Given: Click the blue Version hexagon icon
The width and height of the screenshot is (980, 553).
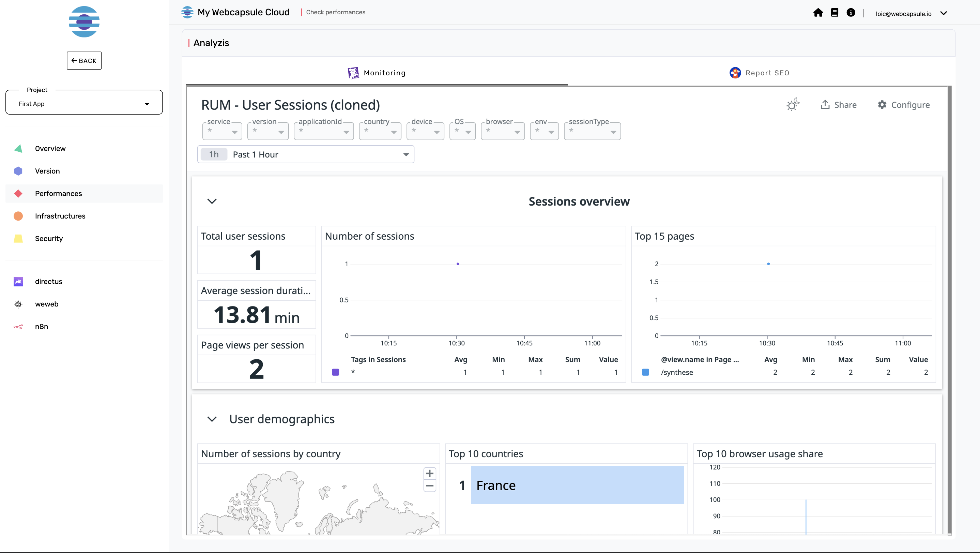Looking at the screenshot, I should tap(18, 171).
